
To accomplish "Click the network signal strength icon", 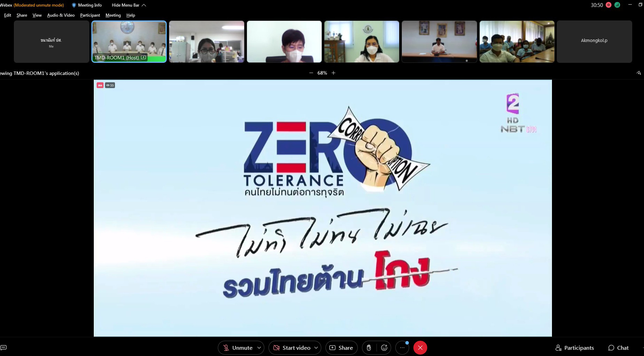I will (x=617, y=5).
